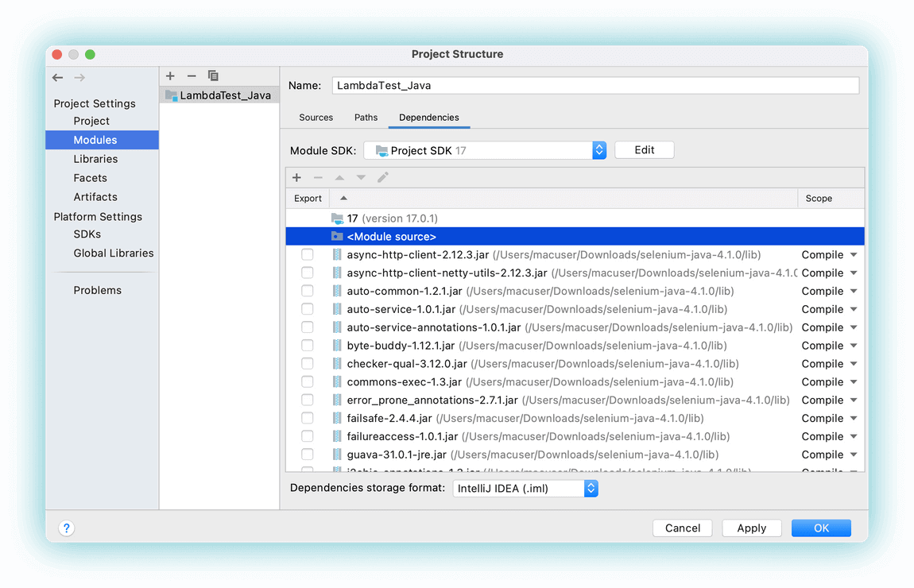914x588 pixels.
Task: Click the back navigation arrow
Action: pyautogui.click(x=58, y=78)
